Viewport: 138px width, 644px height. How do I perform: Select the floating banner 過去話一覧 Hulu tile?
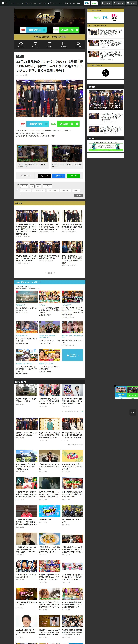pos(132,393)
